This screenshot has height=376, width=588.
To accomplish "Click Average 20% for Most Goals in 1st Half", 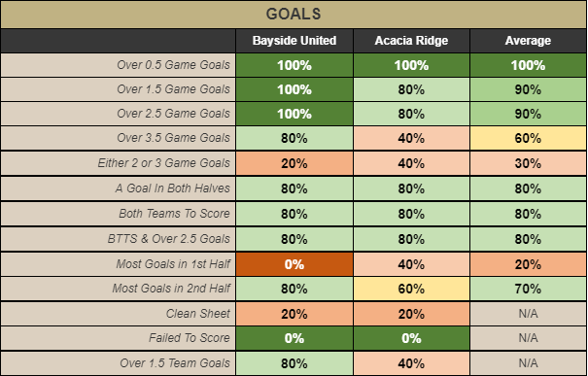I will click(528, 264).
